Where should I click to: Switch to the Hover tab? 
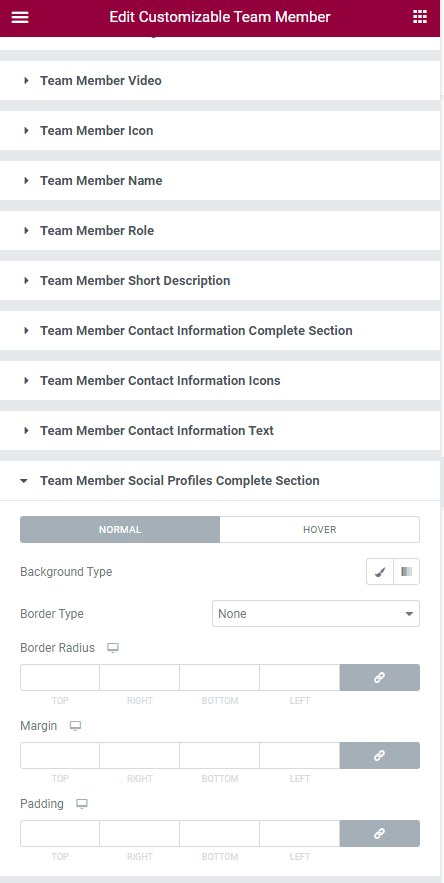click(x=319, y=530)
